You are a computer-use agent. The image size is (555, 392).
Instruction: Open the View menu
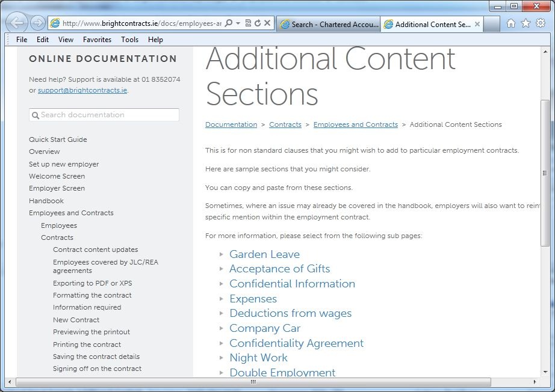click(66, 40)
